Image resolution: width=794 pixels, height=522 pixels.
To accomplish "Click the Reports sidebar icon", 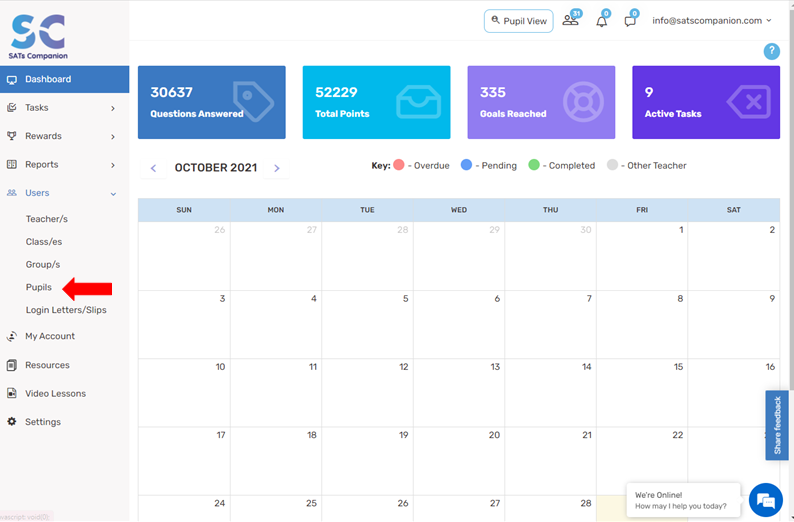I will [12, 165].
